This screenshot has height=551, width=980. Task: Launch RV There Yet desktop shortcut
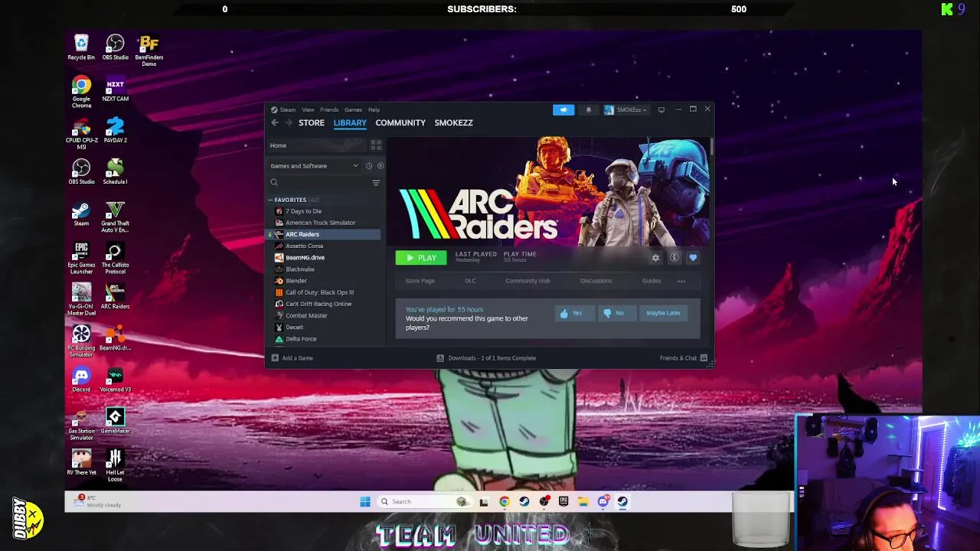coord(81,461)
